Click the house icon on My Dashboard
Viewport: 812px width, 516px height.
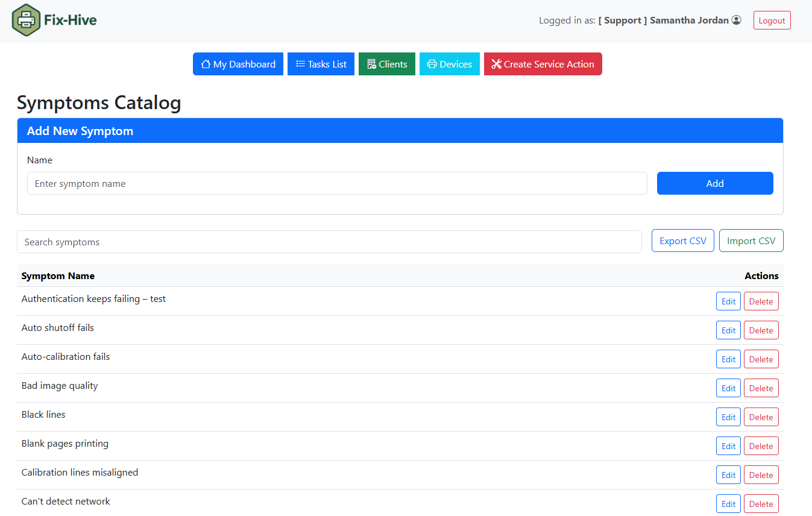[x=206, y=64]
